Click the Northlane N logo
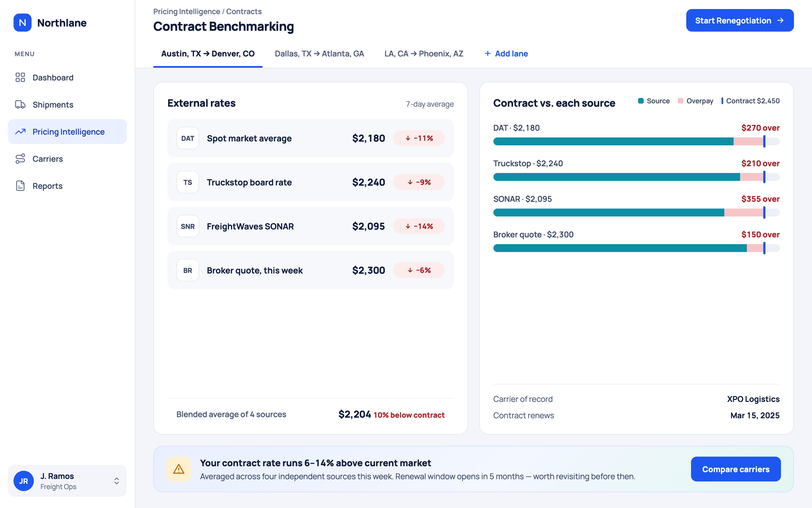This screenshot has width=812, height=508. coord(23,23)
